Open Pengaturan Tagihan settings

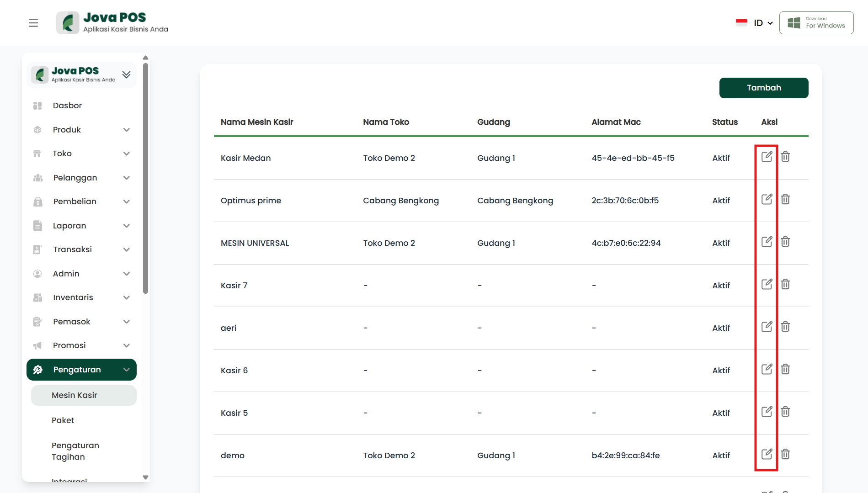pyautogui.click(x=75, y=451)
